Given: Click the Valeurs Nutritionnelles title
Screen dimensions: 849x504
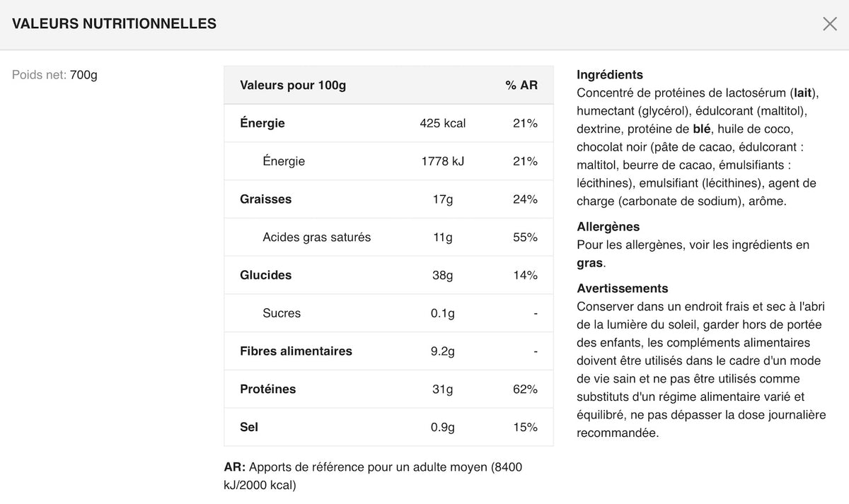Looking at the screenshot, I should [x=115, y=24].
